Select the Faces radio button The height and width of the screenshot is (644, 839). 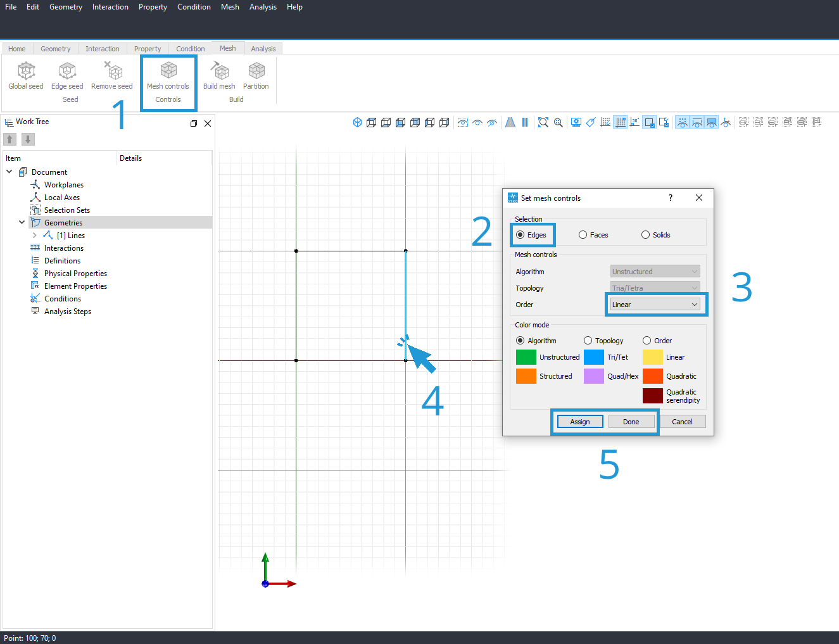(593, 235)
